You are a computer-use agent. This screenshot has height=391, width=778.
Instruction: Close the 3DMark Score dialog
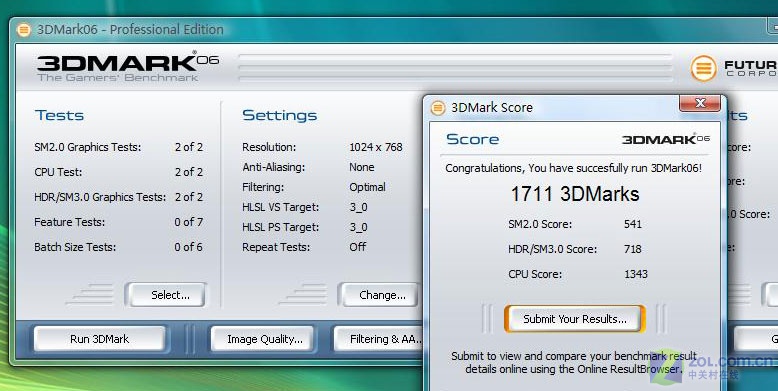tap(700, 103)
